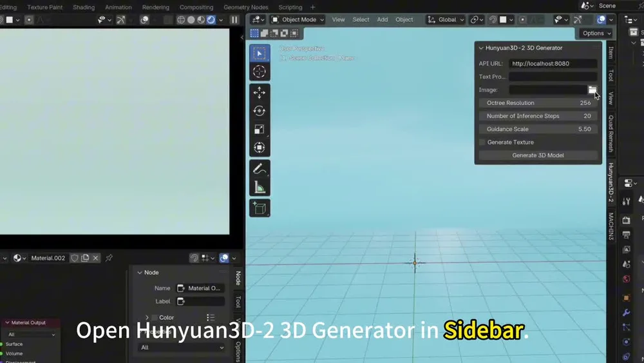Select the Transform tool
This screenshot has width=644, height=363.
pos(259,147)
